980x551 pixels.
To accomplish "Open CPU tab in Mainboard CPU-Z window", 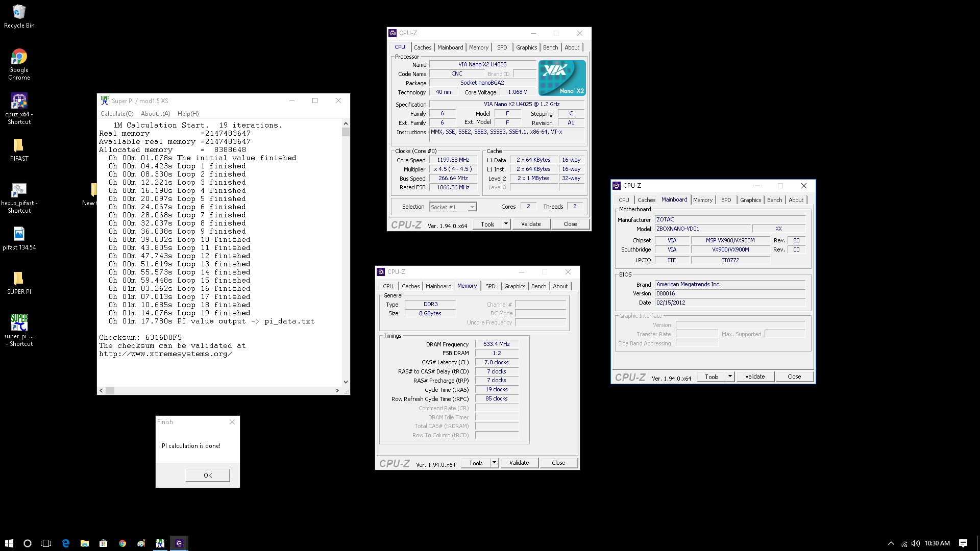I will (624, 200).
